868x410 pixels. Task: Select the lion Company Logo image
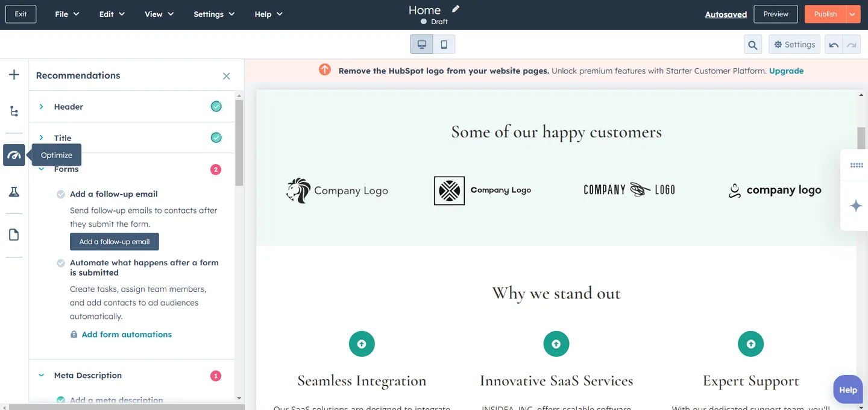[x=337, y=191]
